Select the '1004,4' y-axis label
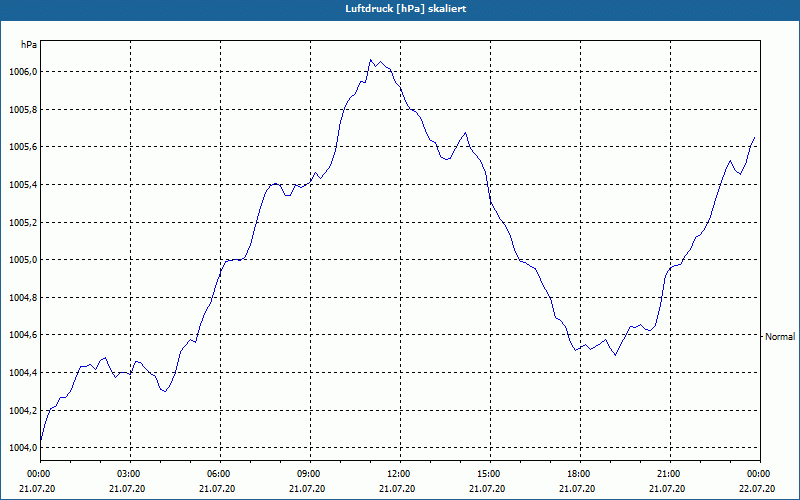The image size is (800, 500). click(23, 373)
